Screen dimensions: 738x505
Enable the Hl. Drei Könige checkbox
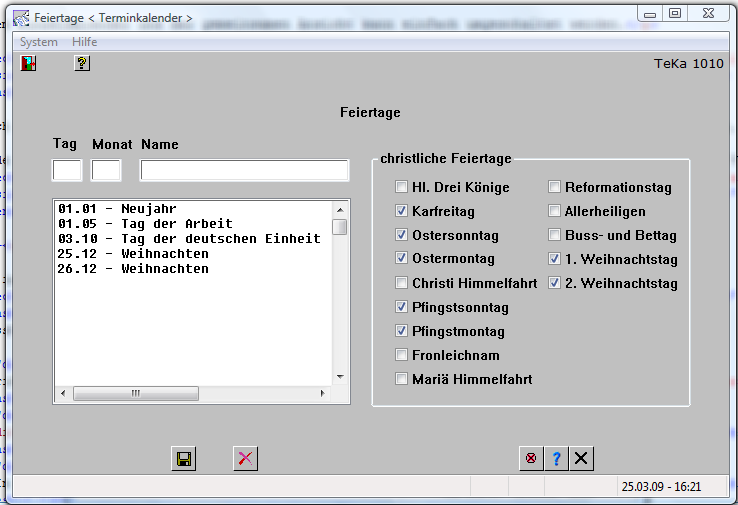[401, 187]
